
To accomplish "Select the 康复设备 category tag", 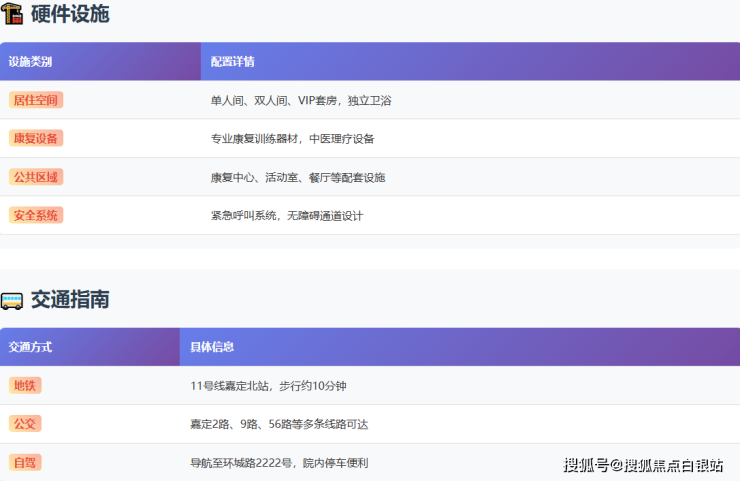I will coord(36,138).
